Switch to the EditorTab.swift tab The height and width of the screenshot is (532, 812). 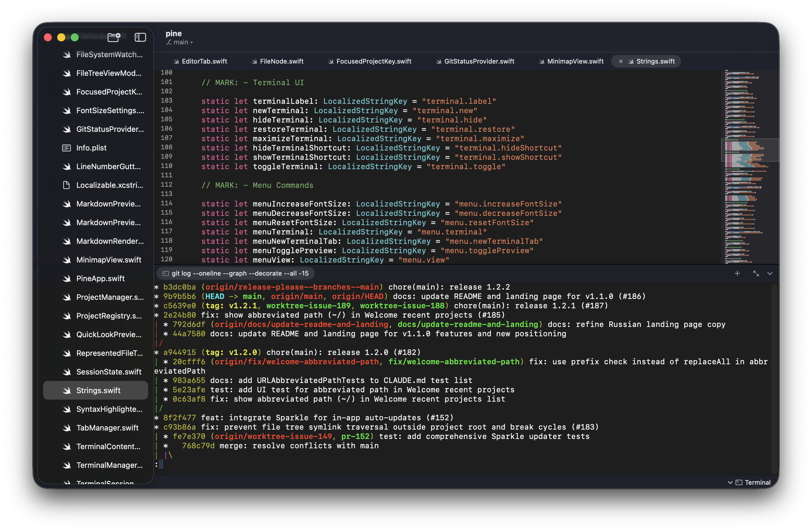tap(204, 61)
